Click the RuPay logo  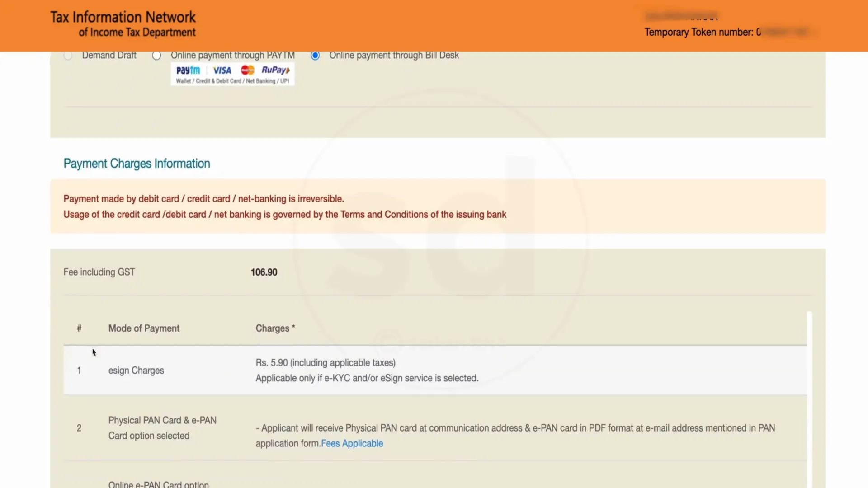[x=276, y=70]
